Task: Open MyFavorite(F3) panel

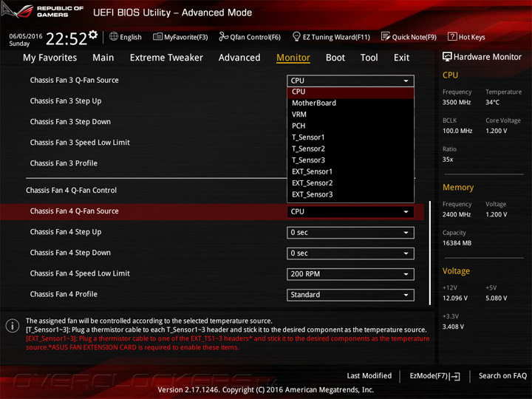Action: [x=180, y=37]
